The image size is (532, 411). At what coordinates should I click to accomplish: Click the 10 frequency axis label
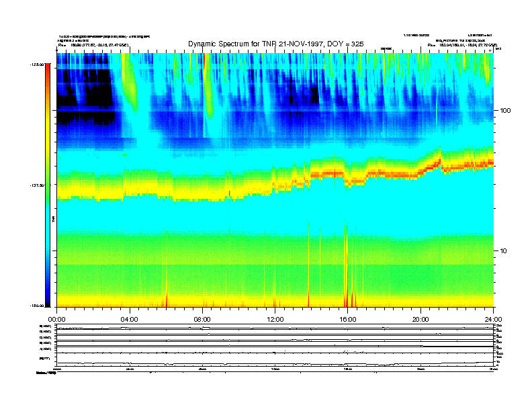503,251
